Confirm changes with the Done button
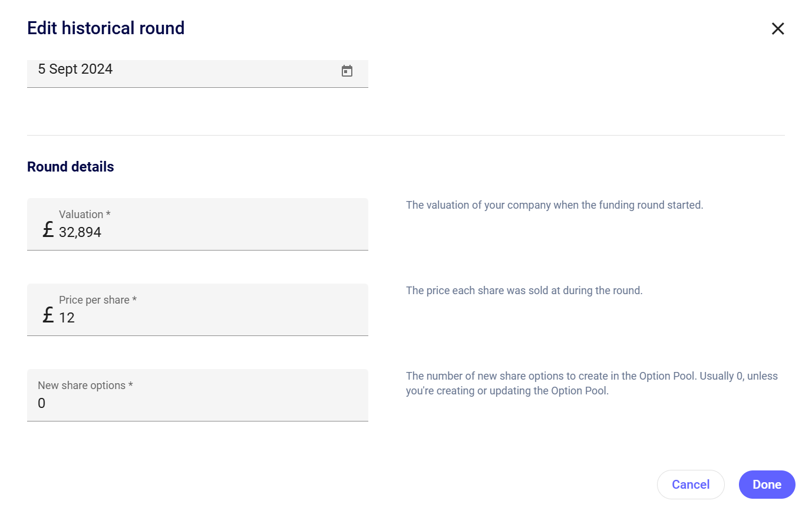812x517 pixels. tap(767, 485)
